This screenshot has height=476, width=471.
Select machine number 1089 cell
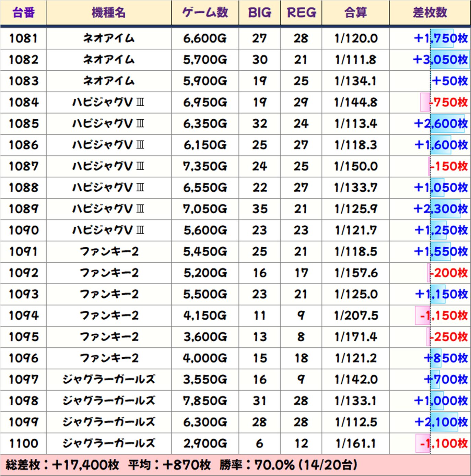click(x=23, y=209)
